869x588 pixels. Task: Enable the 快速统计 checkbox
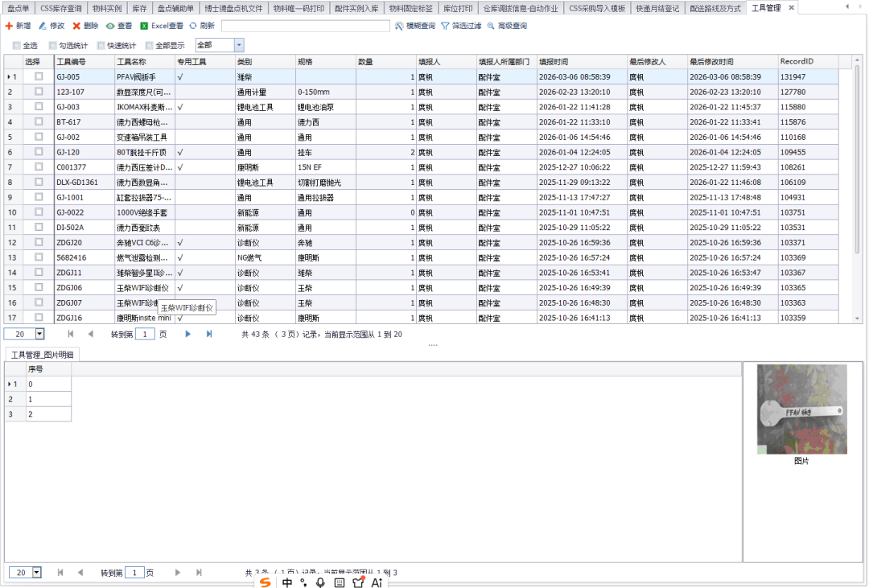[101, 45]
